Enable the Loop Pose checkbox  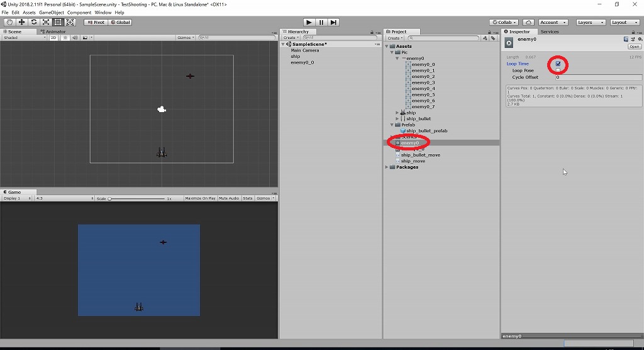point(558,71)
